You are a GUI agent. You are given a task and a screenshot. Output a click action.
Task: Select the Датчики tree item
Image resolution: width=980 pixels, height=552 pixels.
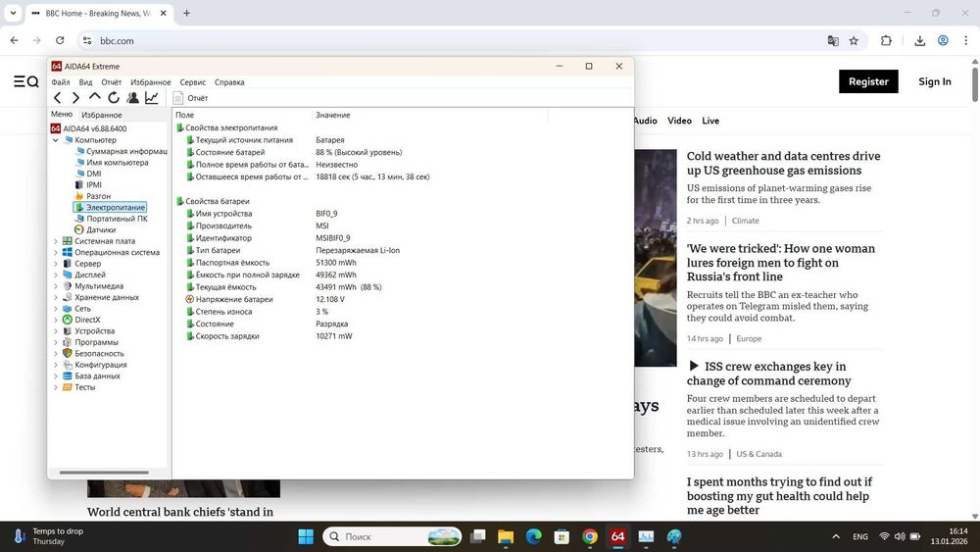(95, 230)
